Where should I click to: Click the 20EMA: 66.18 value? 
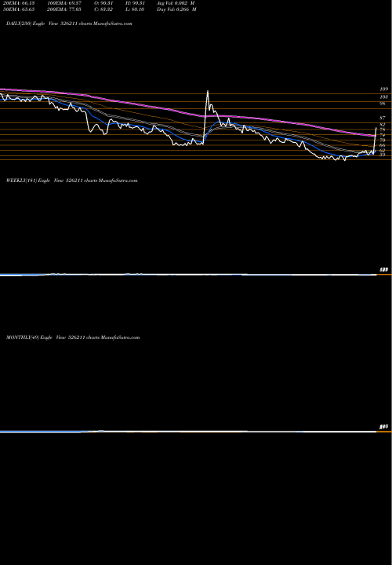(18, 3)
